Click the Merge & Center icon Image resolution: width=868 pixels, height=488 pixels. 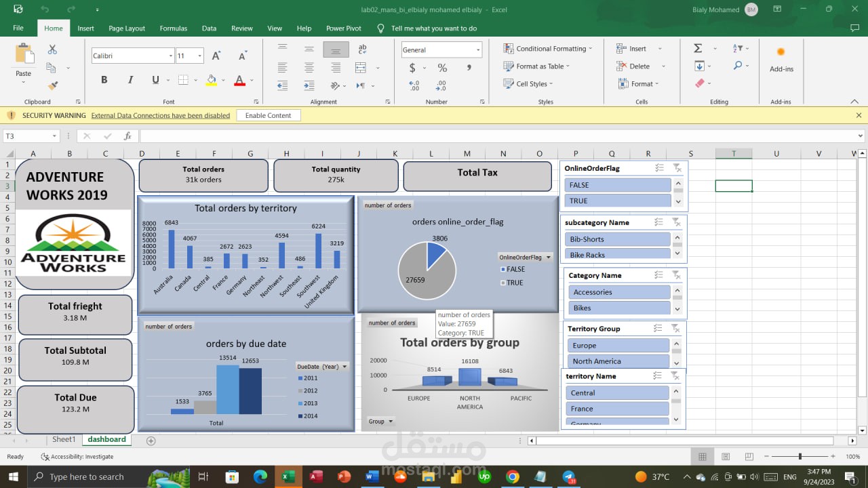[x=361, y=67]
